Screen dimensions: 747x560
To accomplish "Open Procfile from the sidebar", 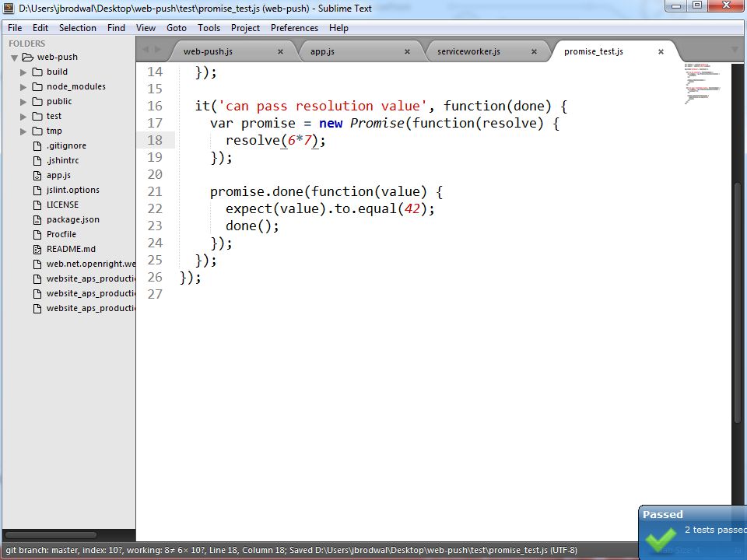I will pyautogui.click(x=61, y=234).
